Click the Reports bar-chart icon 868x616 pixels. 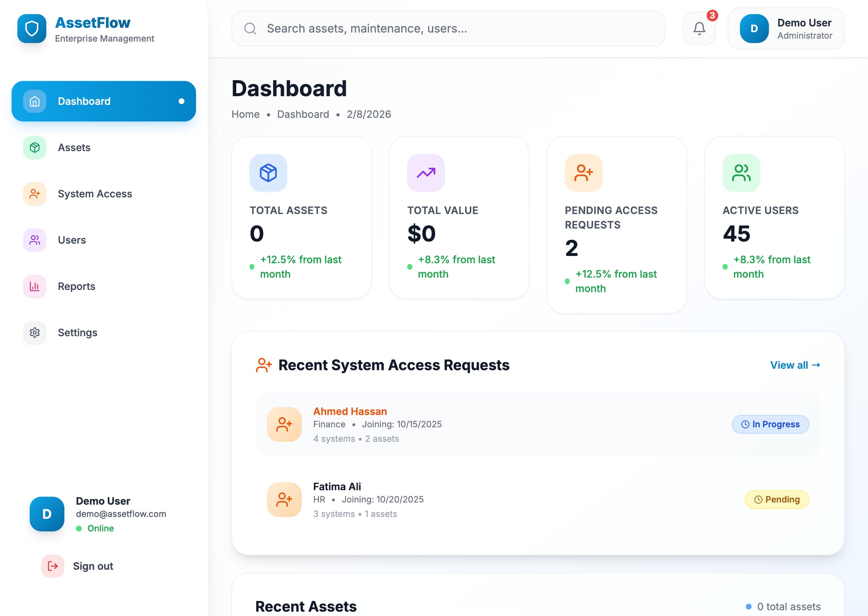point(34,286)
